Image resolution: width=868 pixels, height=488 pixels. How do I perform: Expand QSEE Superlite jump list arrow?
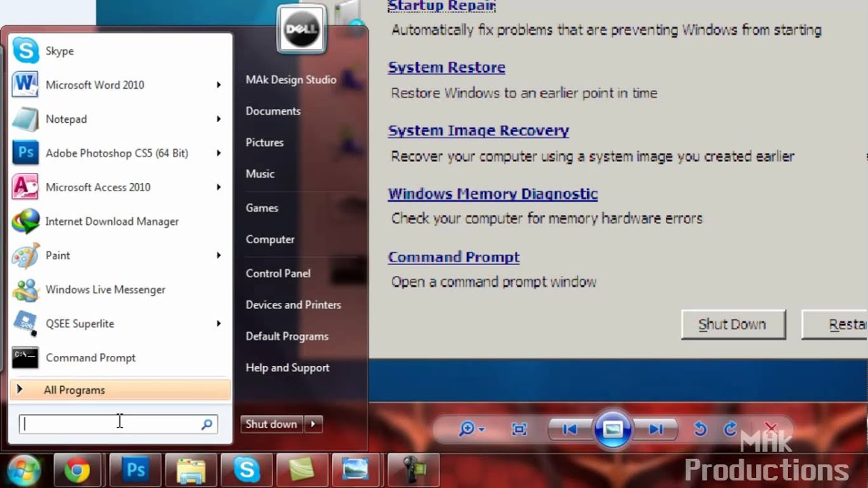point(218,323)
